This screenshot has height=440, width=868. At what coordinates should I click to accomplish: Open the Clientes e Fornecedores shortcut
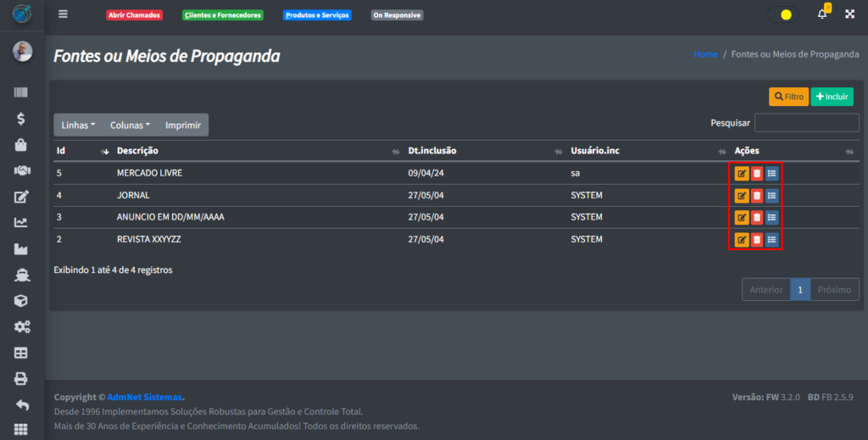[x=222, y=15]
